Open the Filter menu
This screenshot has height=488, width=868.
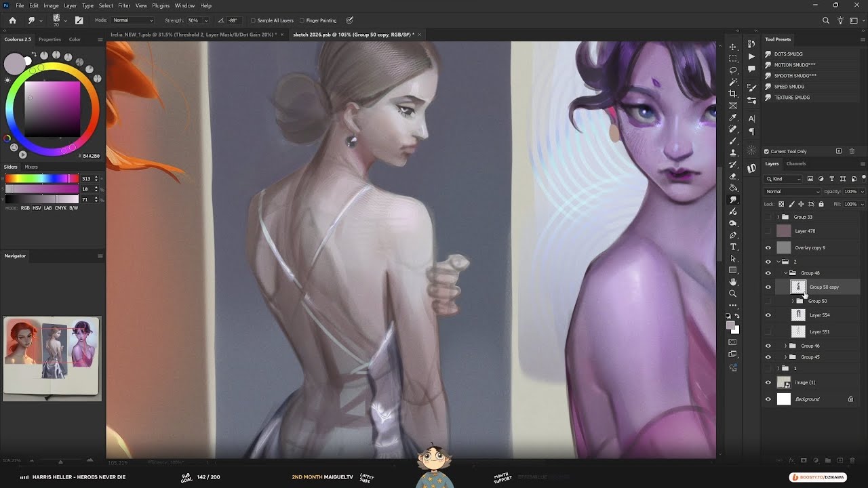[124, 5]
